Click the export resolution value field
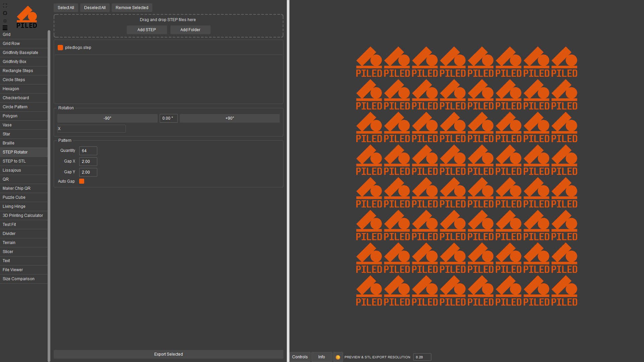The height and width of the screenshot is (362, 644). 422,357
